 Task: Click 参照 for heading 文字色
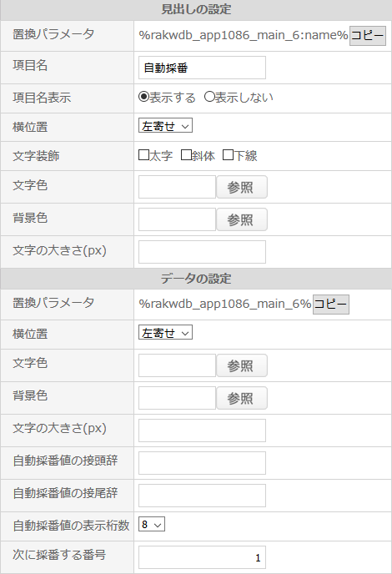242,187
